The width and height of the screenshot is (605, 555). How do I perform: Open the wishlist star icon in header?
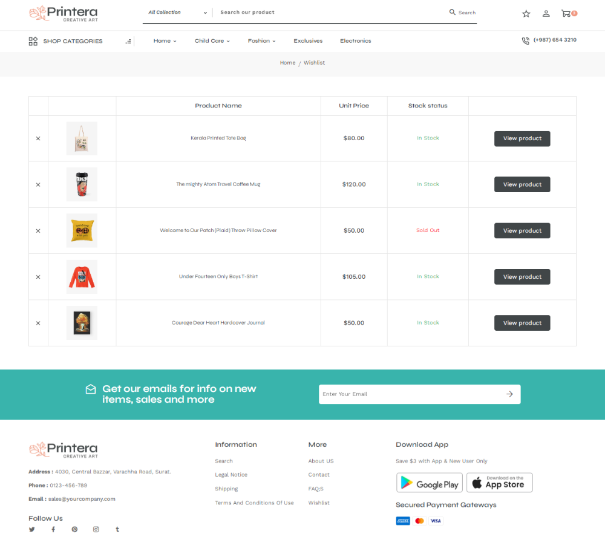pos(526,14)
